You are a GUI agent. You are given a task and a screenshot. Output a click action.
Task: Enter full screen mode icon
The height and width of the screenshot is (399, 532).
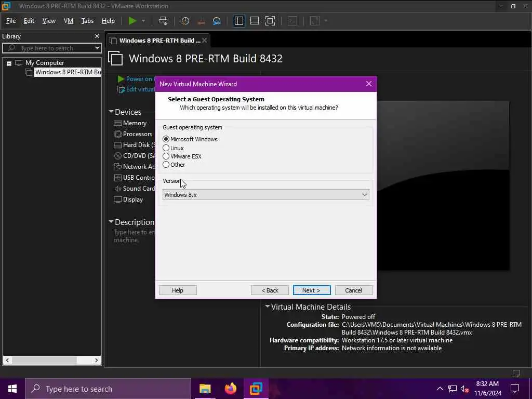(x=270, y=21)
